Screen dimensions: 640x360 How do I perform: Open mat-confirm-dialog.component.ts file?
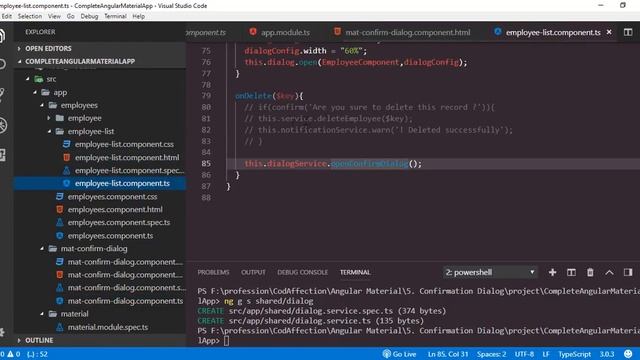125,301
